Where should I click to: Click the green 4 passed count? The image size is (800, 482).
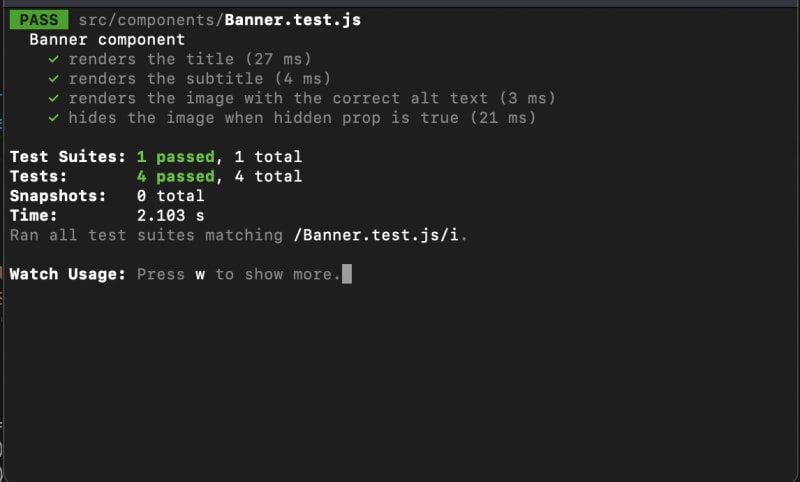point(175,177)
